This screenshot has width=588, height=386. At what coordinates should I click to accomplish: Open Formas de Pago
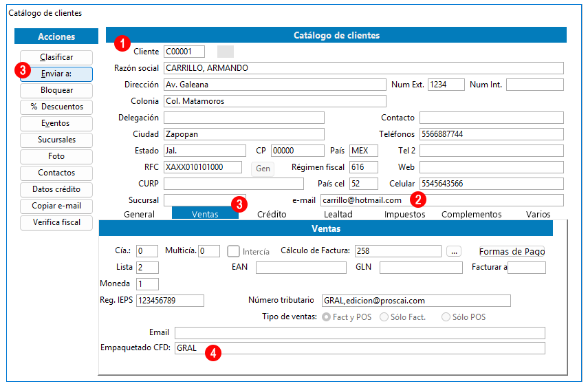[512, 251]
